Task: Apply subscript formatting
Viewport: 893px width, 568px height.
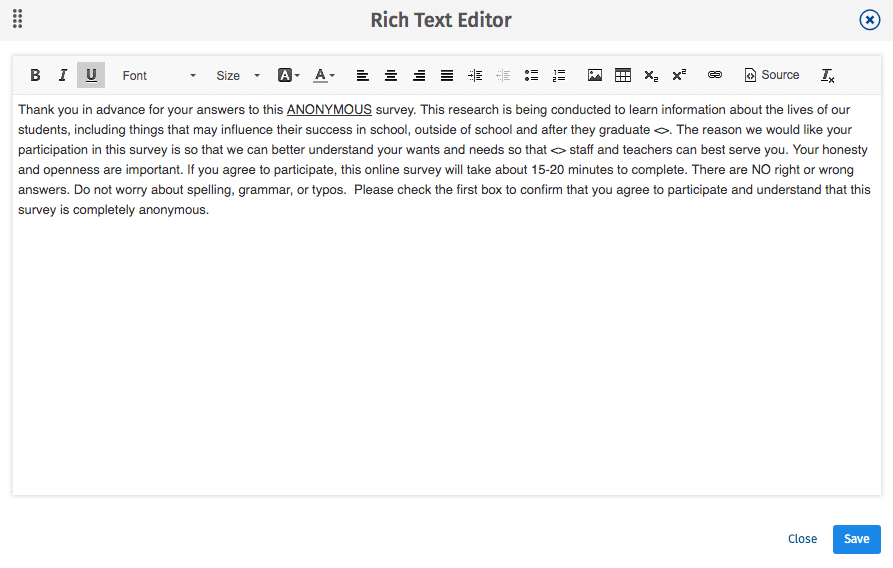Action: [x=651, y=75]
